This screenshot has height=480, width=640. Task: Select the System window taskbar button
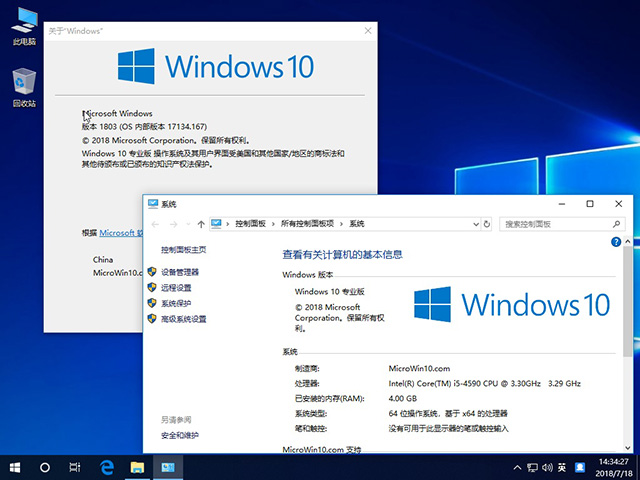pos(168,467)
